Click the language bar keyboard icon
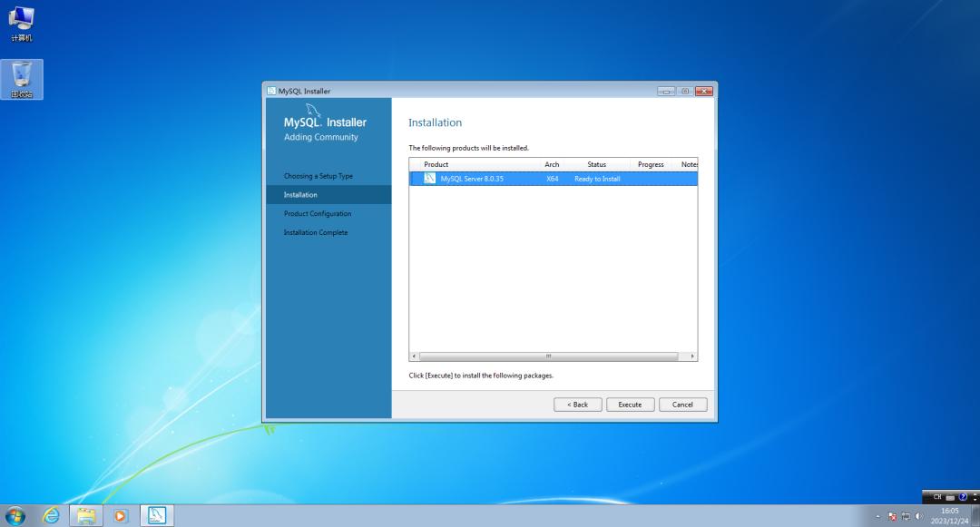Screen dimensions: 980x527 point(950,498)
